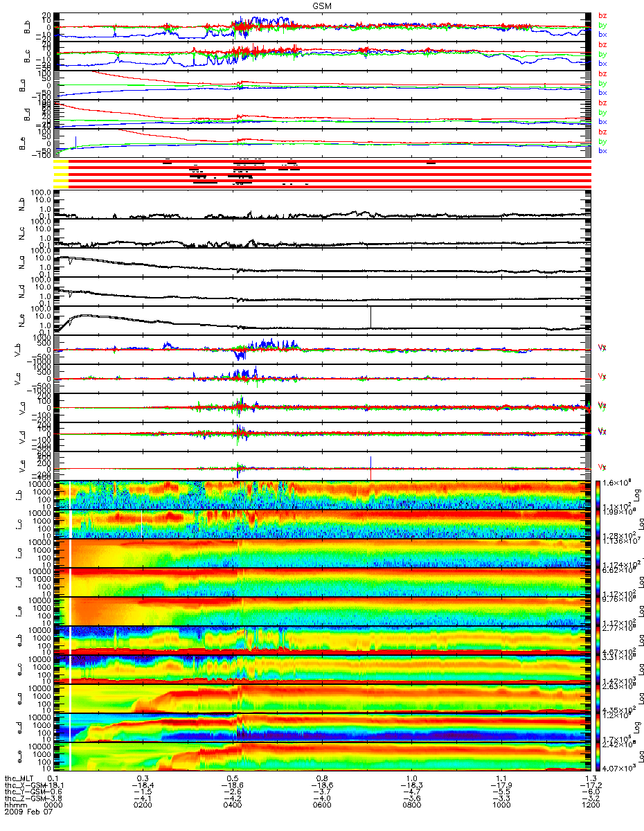Screen dimensions: 644x831
Task: Click the e_a electron spectrogram label
Action: point(19,699)
